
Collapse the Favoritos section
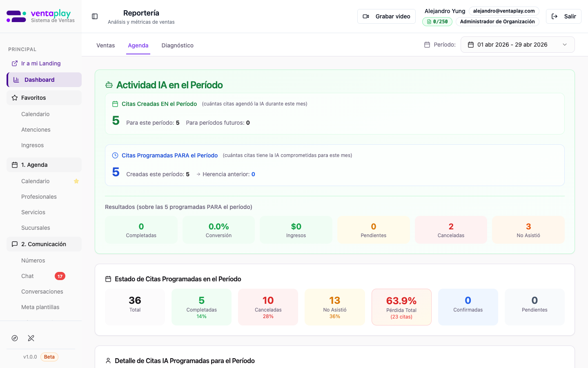44,98
